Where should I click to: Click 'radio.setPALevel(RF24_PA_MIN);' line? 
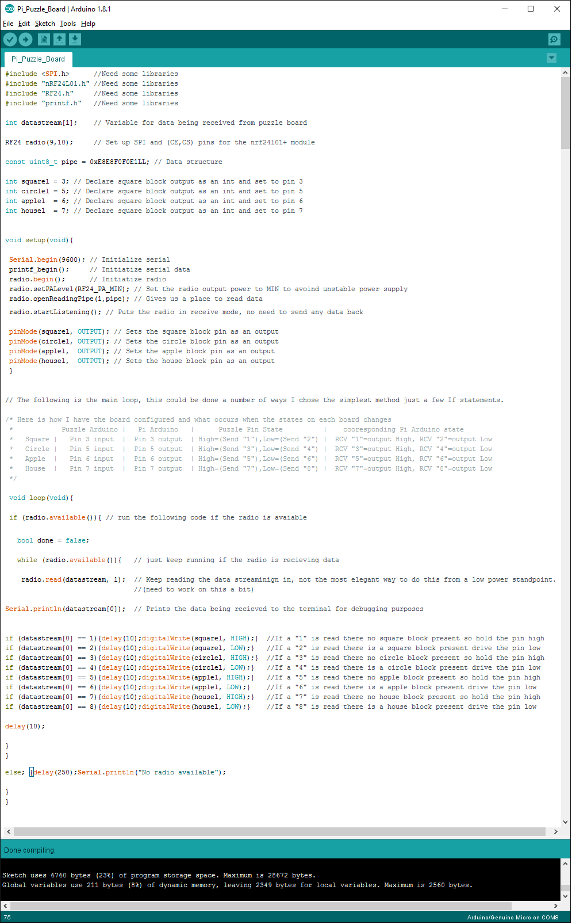click(70, 289)
